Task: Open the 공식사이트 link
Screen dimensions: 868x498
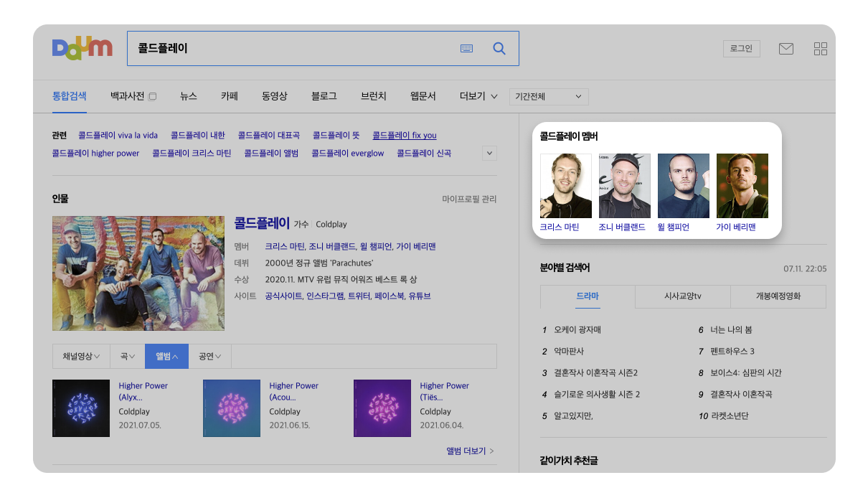Action: click(x=283, y=296)
